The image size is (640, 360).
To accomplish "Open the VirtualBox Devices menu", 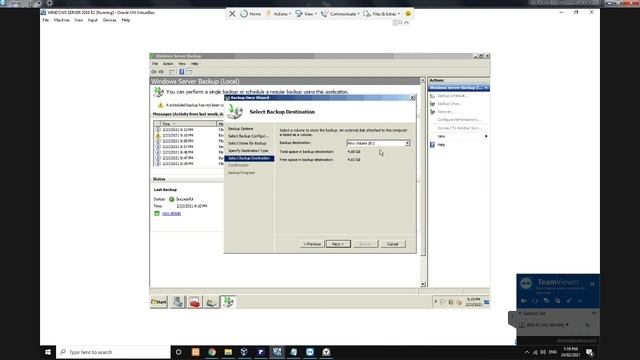I will (109, 20).
